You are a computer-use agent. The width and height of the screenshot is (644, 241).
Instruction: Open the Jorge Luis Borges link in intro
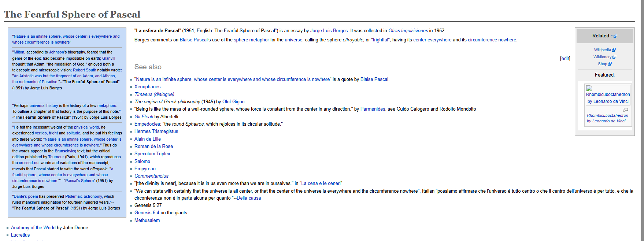[x=329, y=31]
